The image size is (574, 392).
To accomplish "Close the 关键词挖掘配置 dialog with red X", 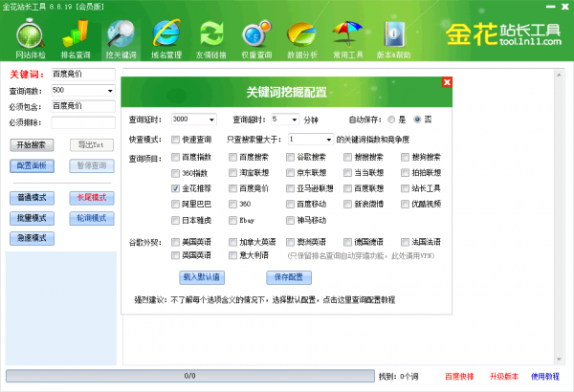I will pyautogui.click(x=447, y=82).
